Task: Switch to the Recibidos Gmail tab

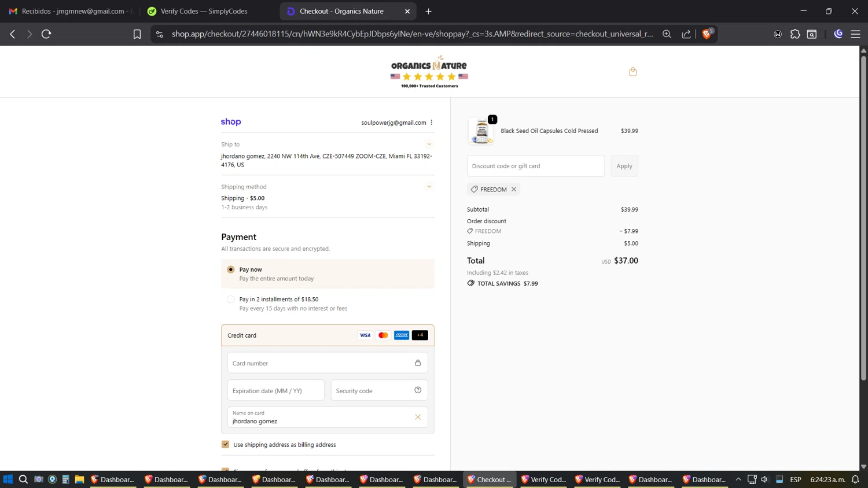Action: 71,11
